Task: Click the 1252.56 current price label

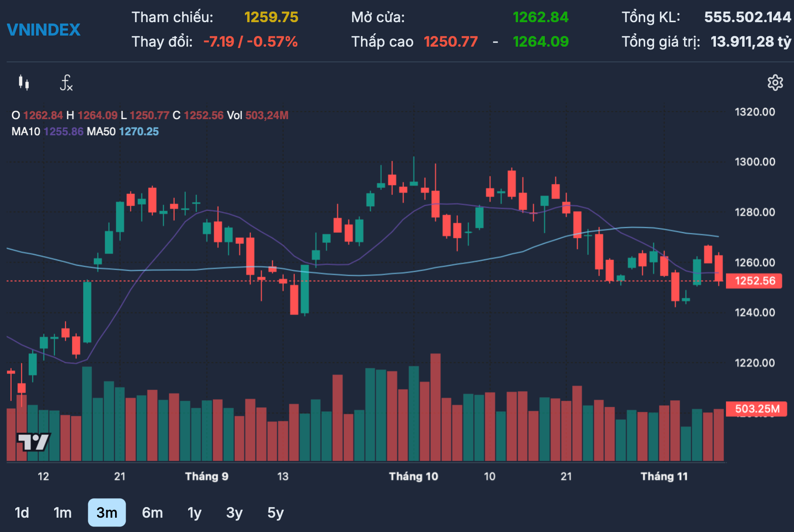Action: point(754,281)
